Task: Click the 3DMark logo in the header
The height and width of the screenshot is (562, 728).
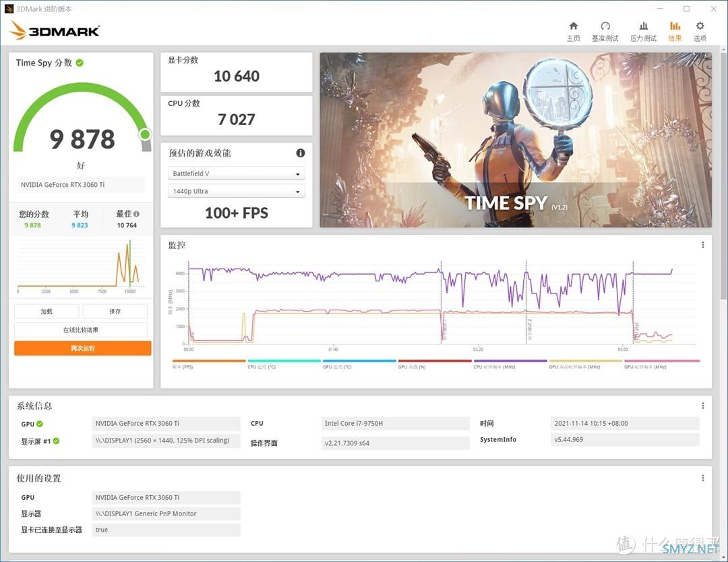Action: pos(55,30)
